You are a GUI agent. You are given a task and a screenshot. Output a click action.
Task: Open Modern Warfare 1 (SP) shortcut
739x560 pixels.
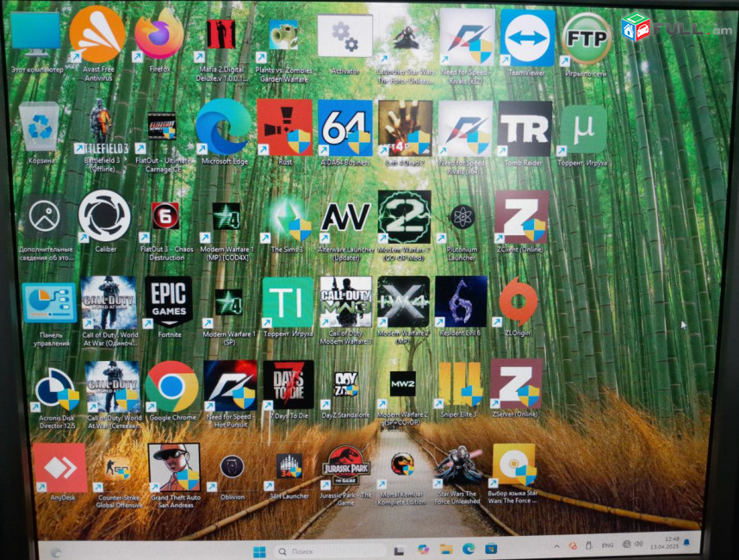point(228,302)
